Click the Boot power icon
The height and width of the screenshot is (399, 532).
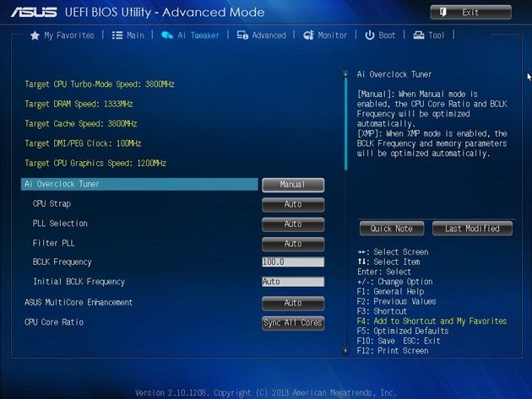[x=370, y=35]
